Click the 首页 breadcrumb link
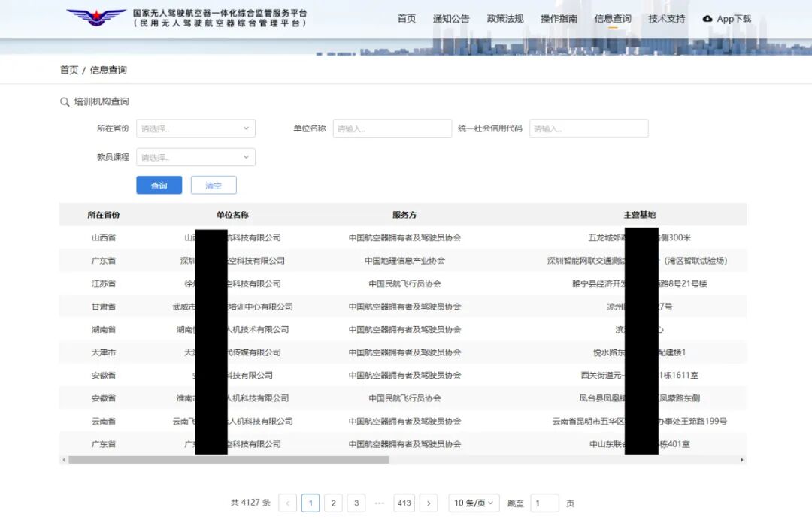Image resolution: width=812 pixels, height=529 pixels. point(69,70)
